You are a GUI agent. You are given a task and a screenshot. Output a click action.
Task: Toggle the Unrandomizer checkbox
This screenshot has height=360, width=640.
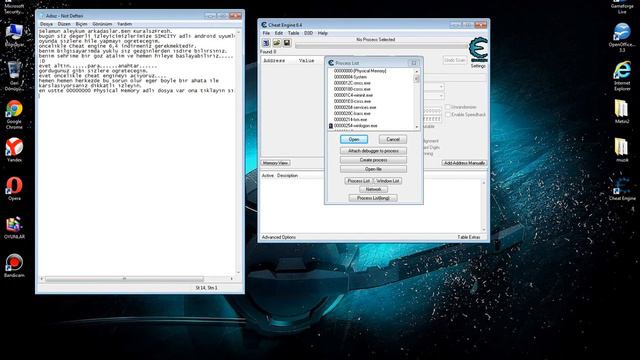pos(448,107)
